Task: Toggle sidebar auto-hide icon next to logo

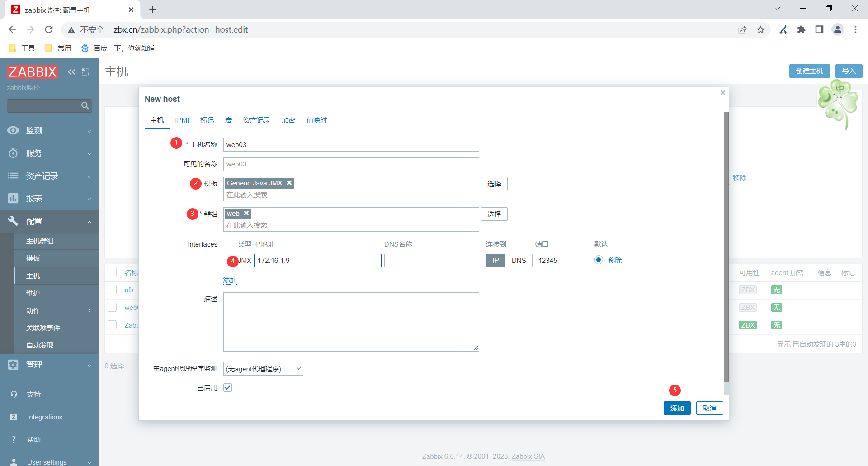Action: (85, 71)
